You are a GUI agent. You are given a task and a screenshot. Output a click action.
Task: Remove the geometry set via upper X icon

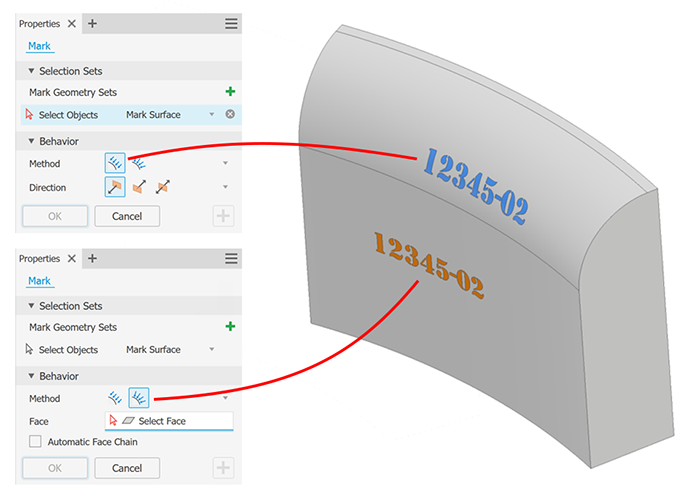pyautogui.click(x=230, y=114)
